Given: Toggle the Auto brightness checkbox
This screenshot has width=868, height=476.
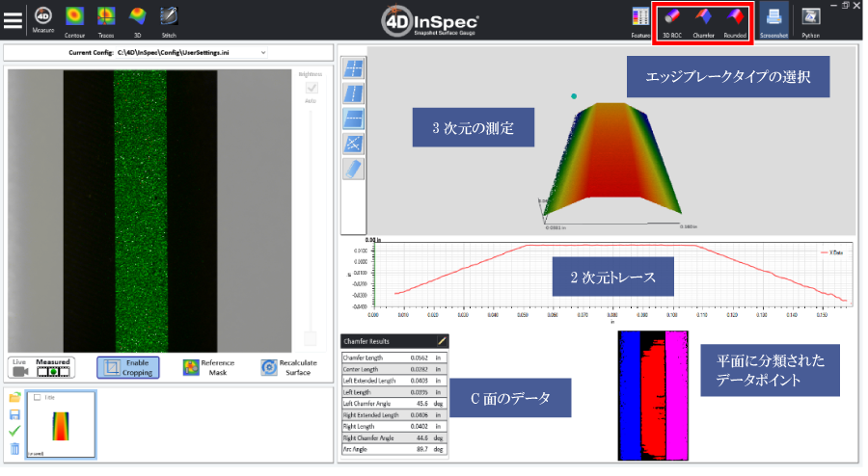Looking at the screenshot, I should [312, 88].
